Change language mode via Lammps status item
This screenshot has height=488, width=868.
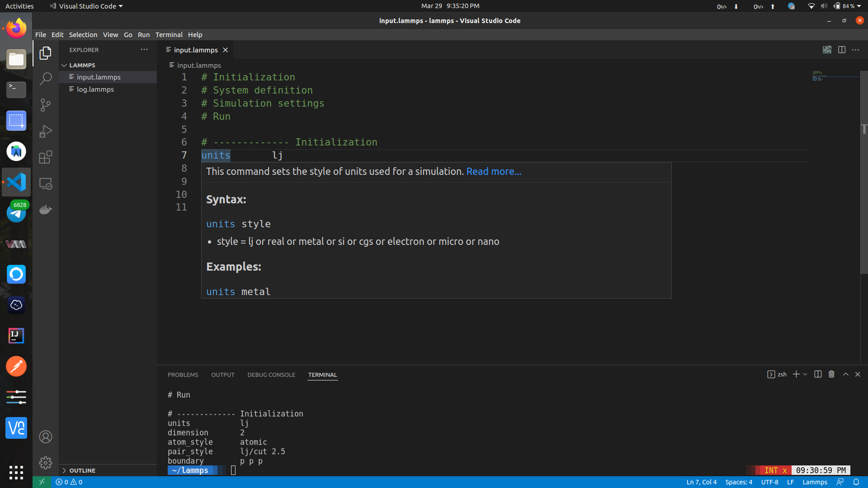pyautogui.click(x=815, y=482)
